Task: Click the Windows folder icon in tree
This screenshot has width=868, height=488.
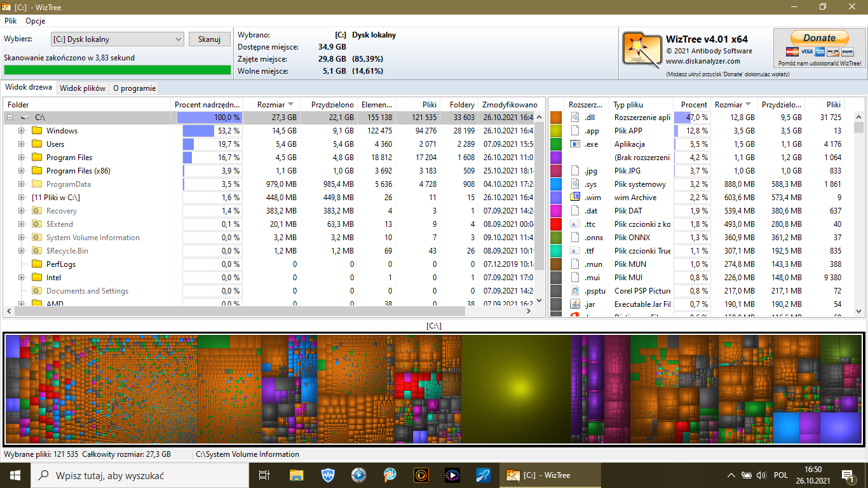Action: click(37, 131)
